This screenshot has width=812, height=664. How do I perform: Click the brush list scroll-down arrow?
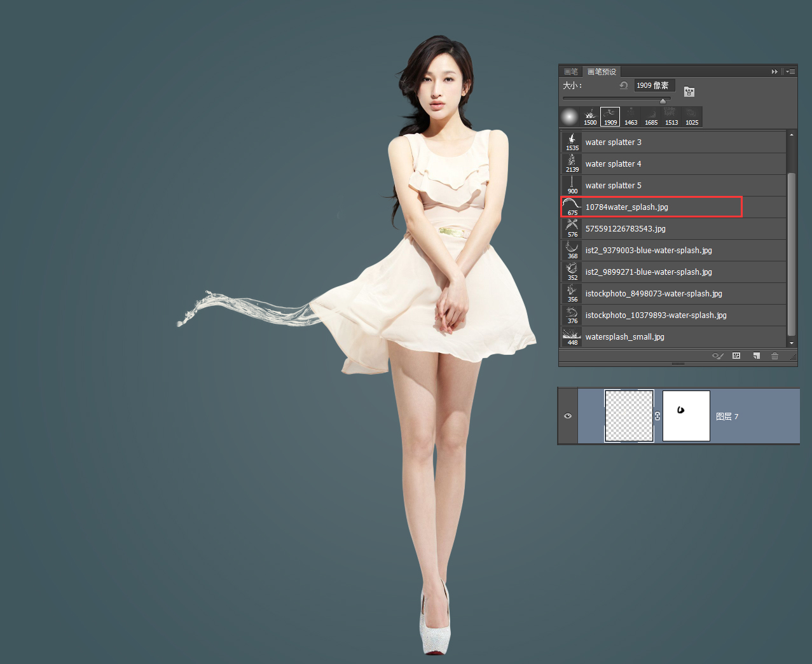click(792, 343)
